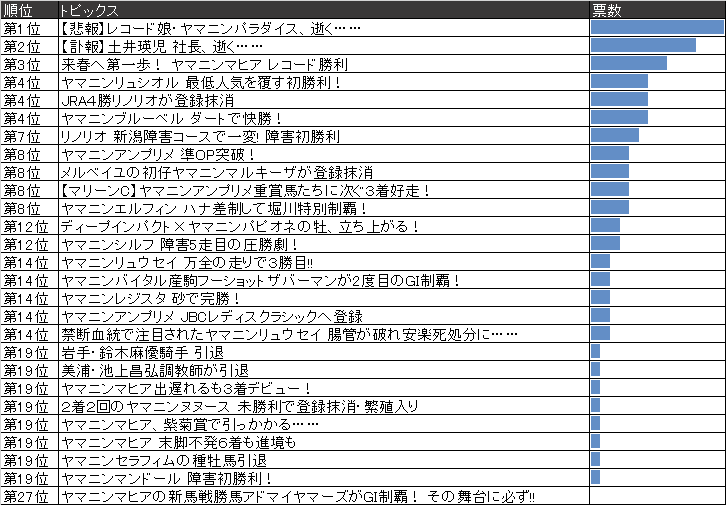Select the topic レコード娘・ヤマニンパラダイス、逝く
Viewport: 726px width, 505px height.
pyautogui.click(x=210, y=28)
